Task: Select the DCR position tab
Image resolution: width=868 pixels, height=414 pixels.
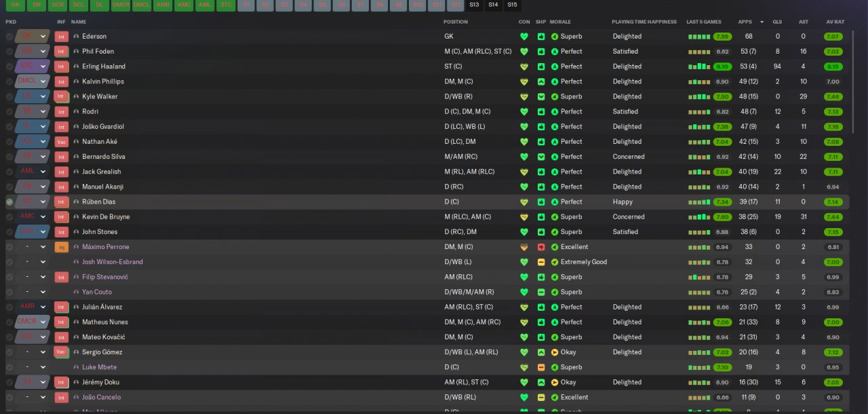Action: pos(58,5)
